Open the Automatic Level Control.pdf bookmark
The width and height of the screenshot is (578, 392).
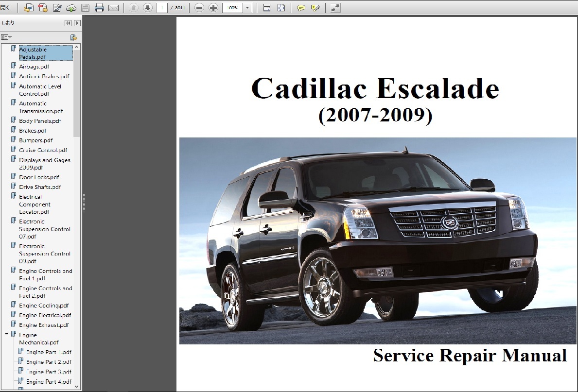[40, 90]
